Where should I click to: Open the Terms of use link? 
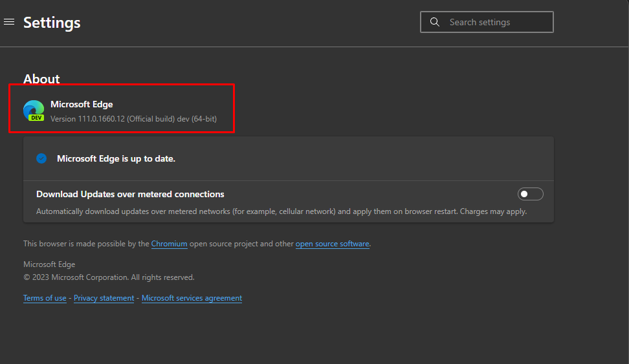tap(45, 298)
